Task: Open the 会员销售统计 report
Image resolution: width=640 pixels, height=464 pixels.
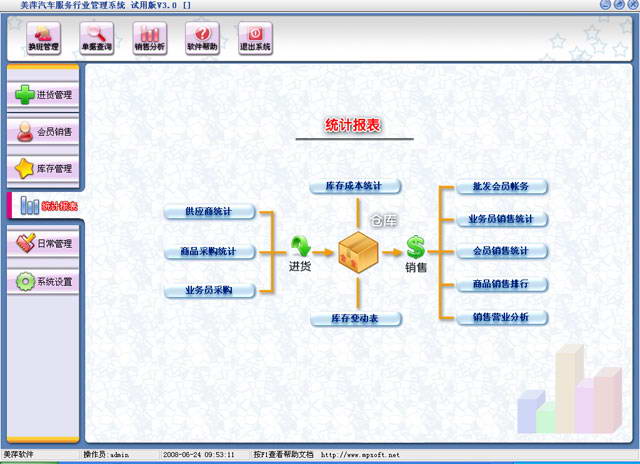Action: (502, 251)
